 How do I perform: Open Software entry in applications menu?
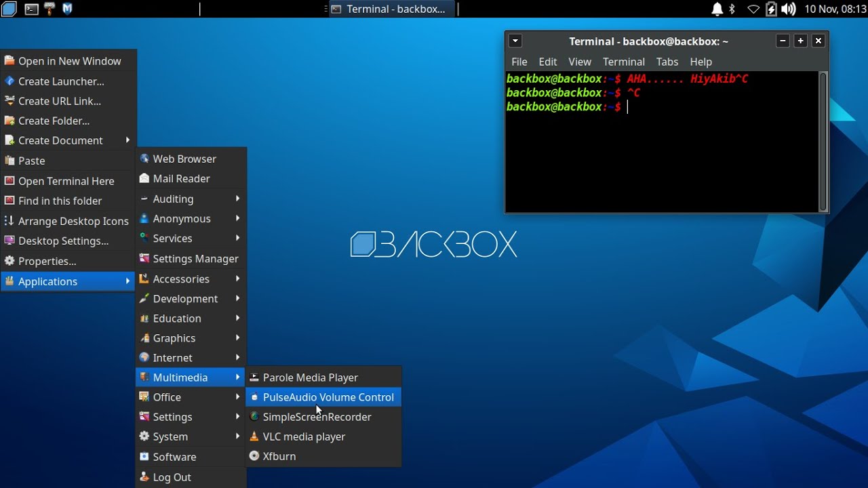(x=191, y=457)
